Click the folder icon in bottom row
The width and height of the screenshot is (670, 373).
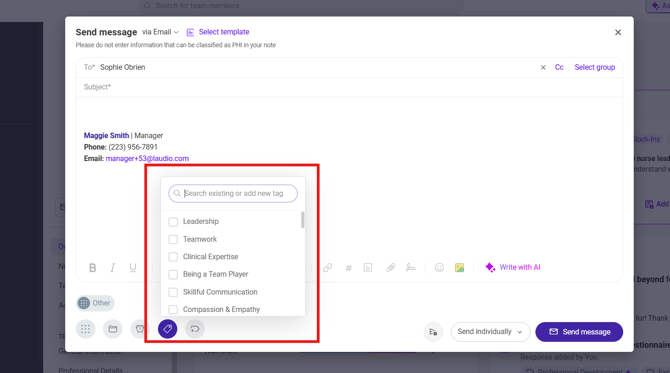113,329
